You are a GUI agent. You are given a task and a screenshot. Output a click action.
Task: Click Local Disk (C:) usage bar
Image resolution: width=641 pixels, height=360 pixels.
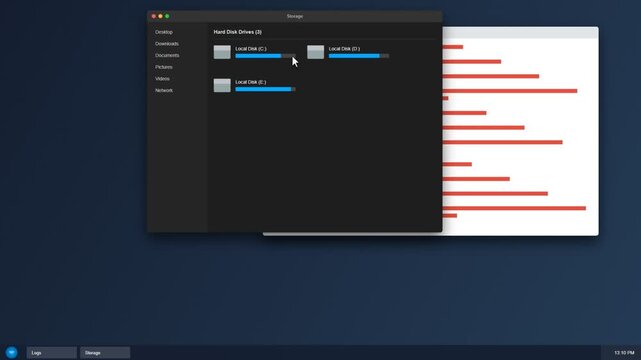point(265,56)
